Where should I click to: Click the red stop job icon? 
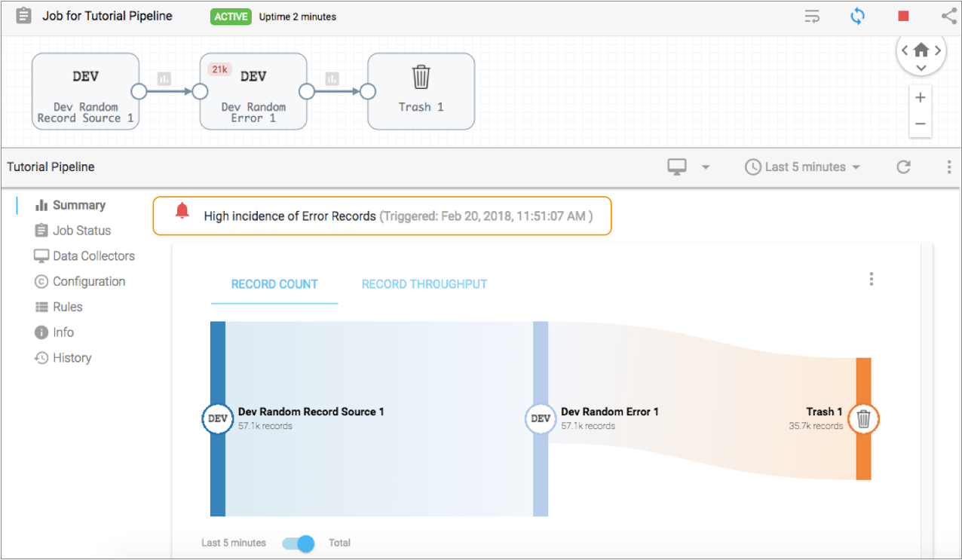point(903,17)
